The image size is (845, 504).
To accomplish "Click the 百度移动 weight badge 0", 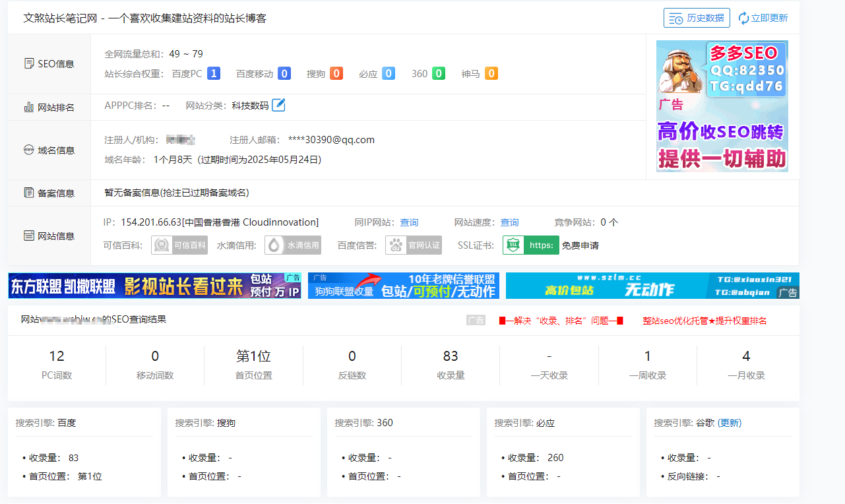I will 284,73.
